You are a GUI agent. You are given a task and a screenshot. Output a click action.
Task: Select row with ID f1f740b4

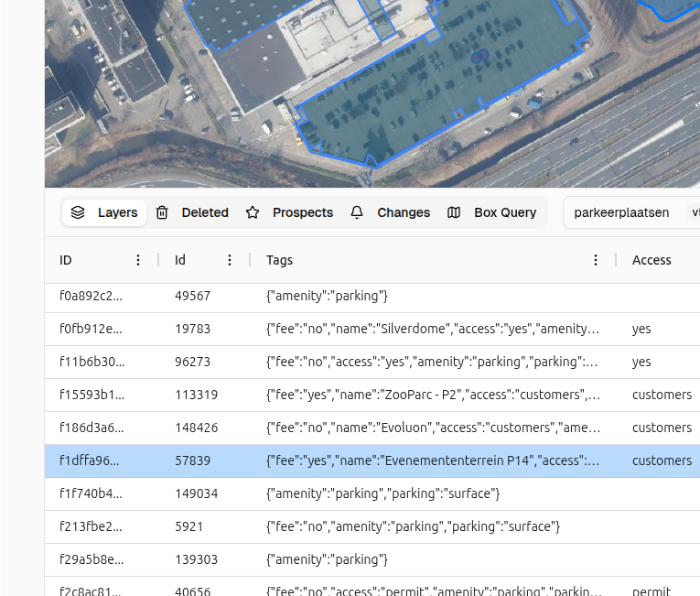click(372, 493)
